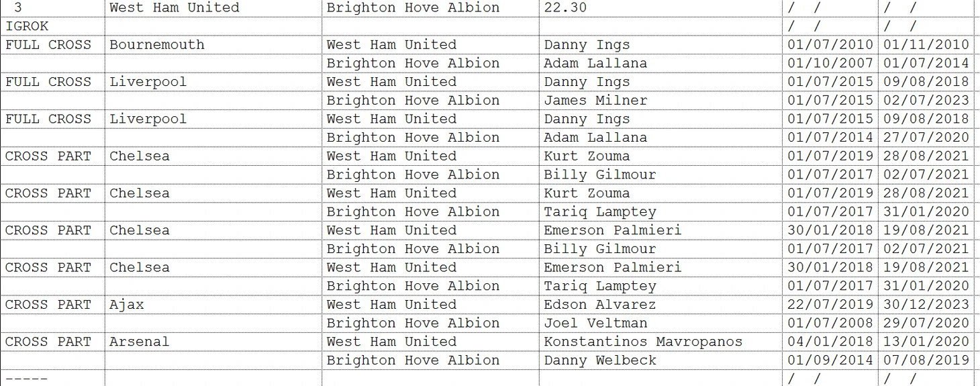980x386 pixels.
Task: Click the Ajax club cell
Action: click(x=213, y=305)
